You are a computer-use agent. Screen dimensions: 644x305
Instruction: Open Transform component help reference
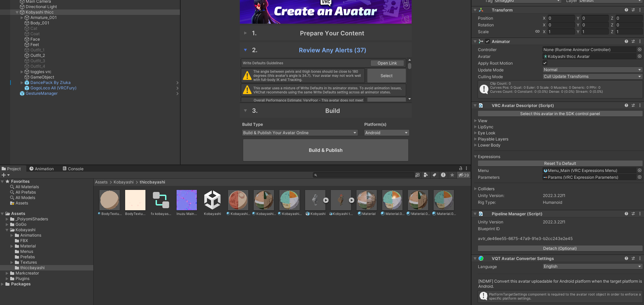pyautogui.click(x=626, y=10)
